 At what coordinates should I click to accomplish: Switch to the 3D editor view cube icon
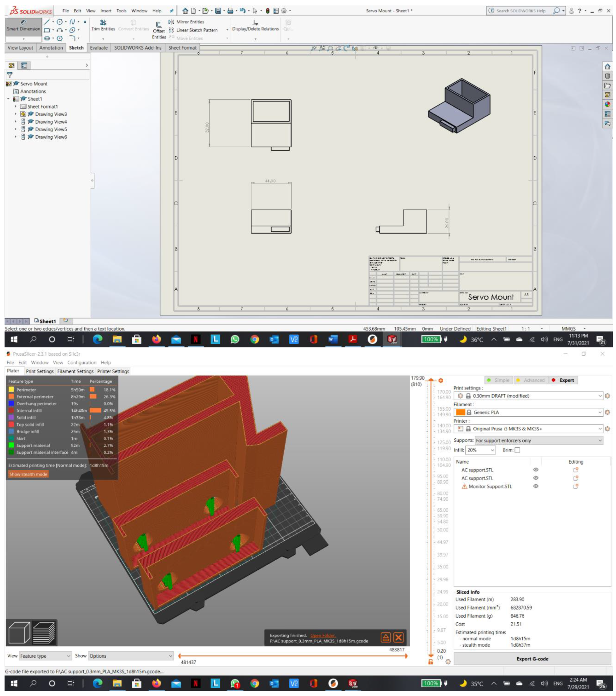(19, 632)
